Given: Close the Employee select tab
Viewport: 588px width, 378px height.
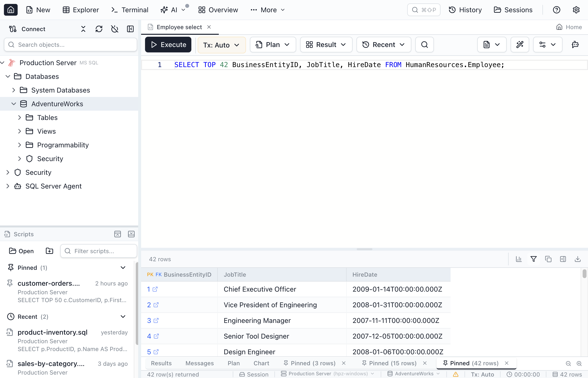Looking at the screenshot, I should 209,27.
